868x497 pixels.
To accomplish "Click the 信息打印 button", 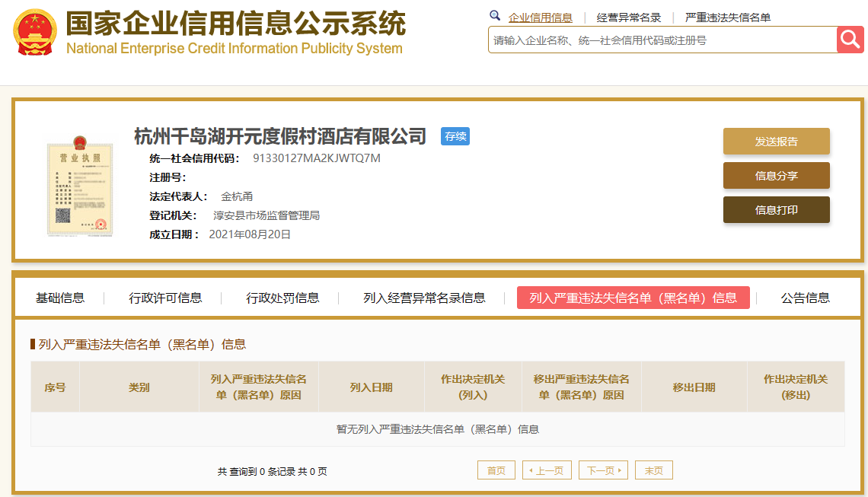I will click(776, 210).
